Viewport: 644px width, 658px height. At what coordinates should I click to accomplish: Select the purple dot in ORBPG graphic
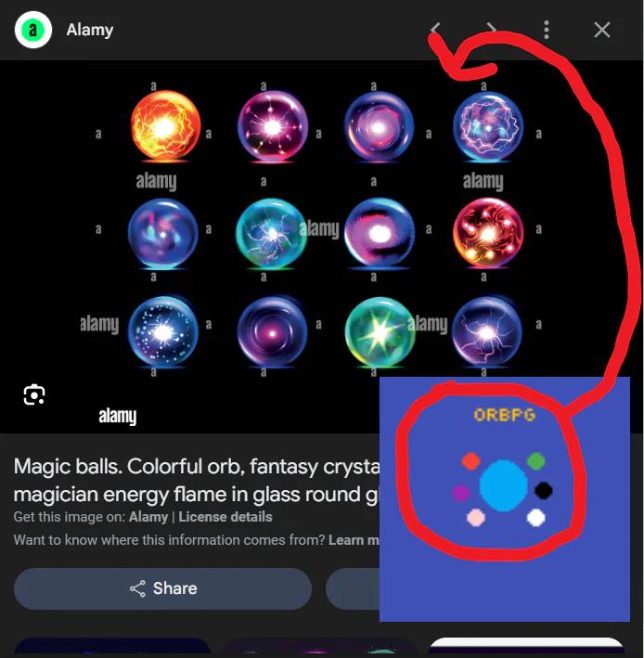[460, 492]
